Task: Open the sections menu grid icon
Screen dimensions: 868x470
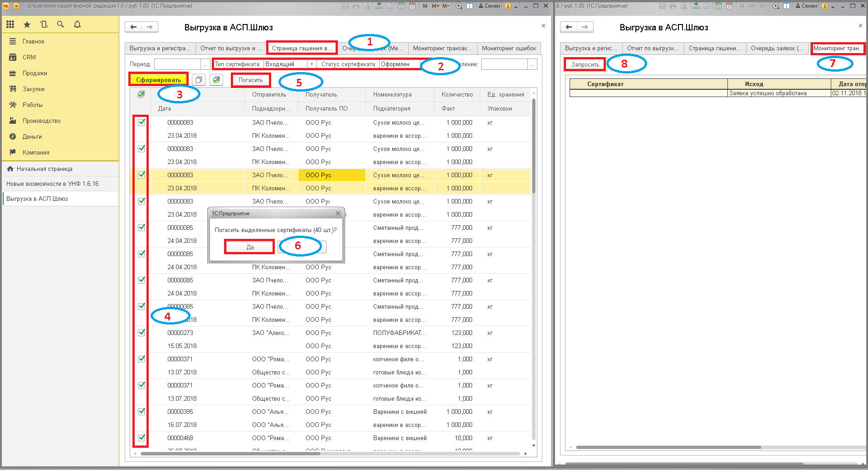Action: 10,24
